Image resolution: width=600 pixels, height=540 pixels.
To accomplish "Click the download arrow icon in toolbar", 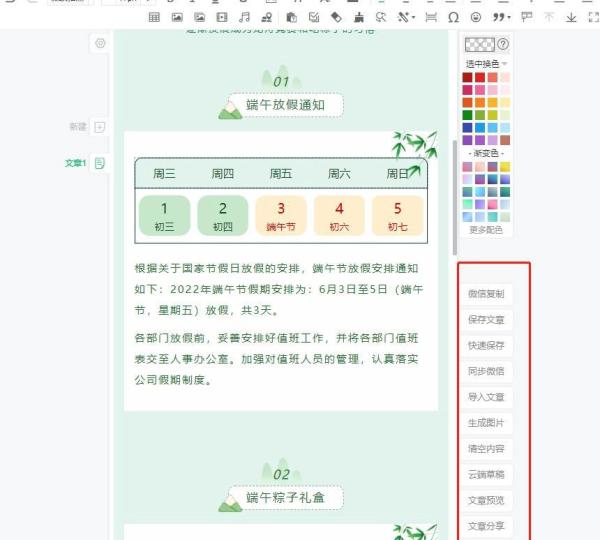I will (571, 18).
